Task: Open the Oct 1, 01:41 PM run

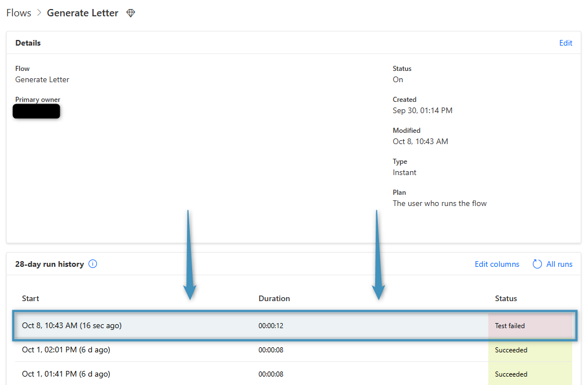Action: pos(66,374)
